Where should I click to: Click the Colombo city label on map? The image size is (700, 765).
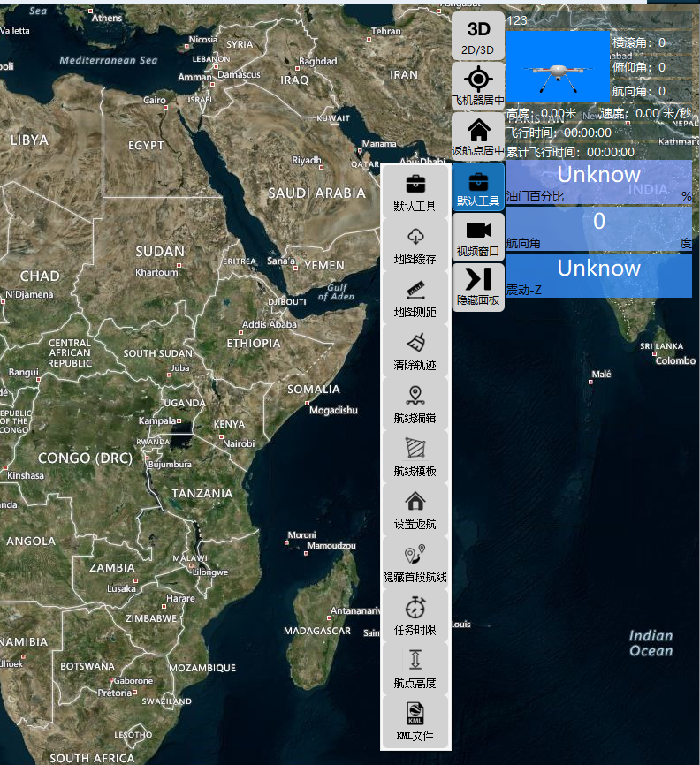click(x=675, y=360)
